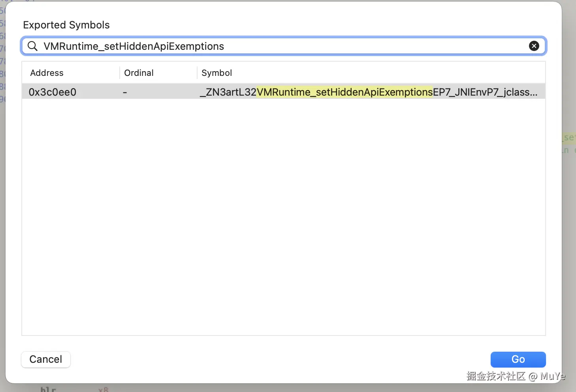The height and width of the screenshot is (392, 576).
Task: Click the address value 0x3c0ee0
Action: coord(53,92)
